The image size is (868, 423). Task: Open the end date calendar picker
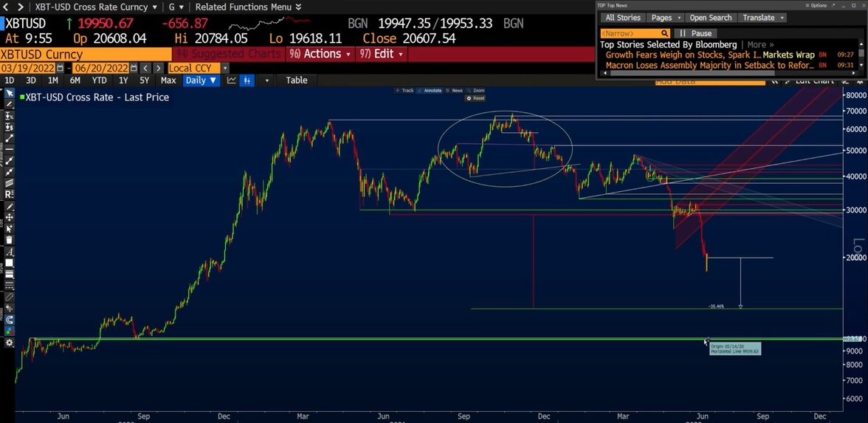click(x=134, y=68)
